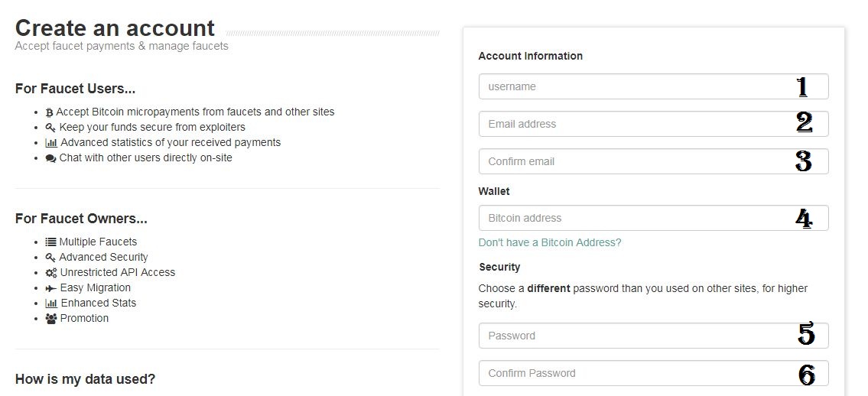Click the chart icon beside Enhanced Stats
Image resolution: width=868 pixels, height=396 pixels.
[51, 303]
